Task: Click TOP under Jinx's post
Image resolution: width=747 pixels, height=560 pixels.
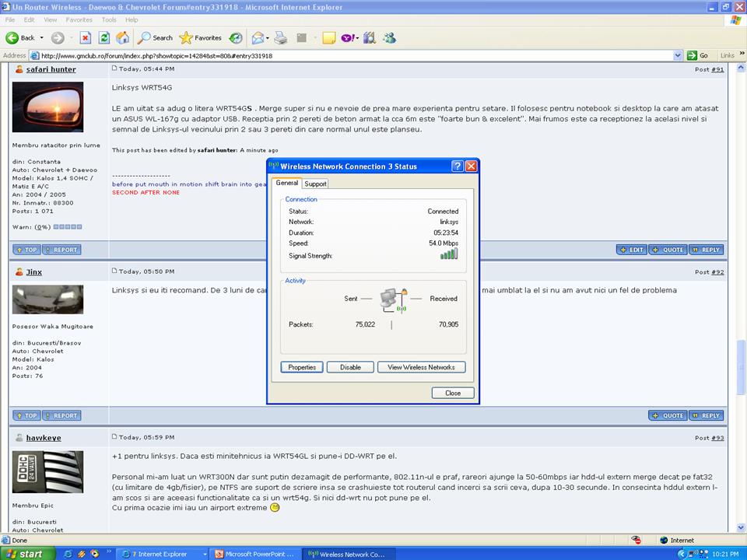Action: click(x=26, y=415)
